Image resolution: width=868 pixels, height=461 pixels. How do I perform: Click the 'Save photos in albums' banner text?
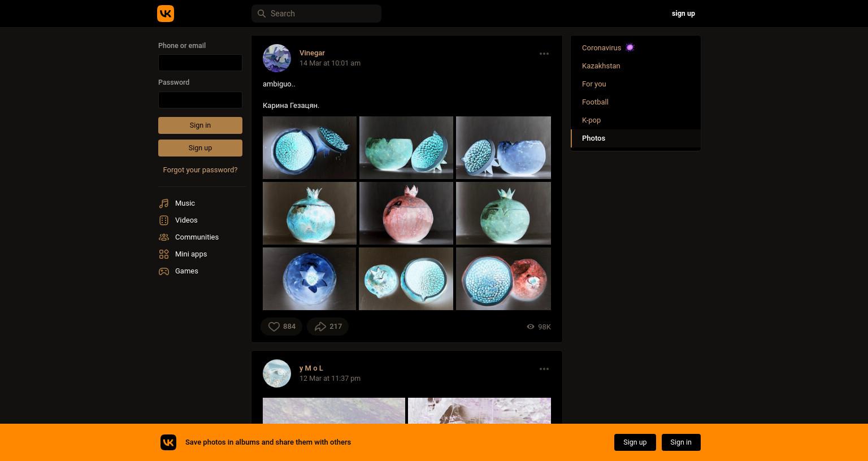pos(268,442)
